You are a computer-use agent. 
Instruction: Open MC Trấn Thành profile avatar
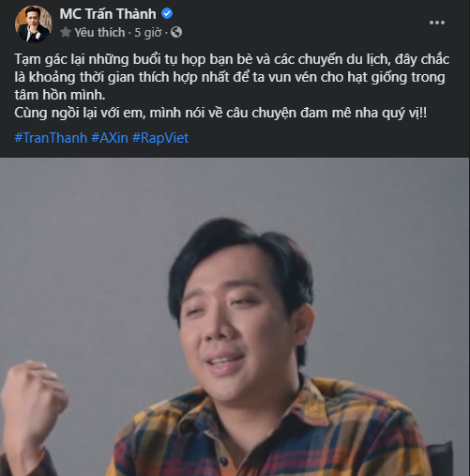tap(34, 23)
